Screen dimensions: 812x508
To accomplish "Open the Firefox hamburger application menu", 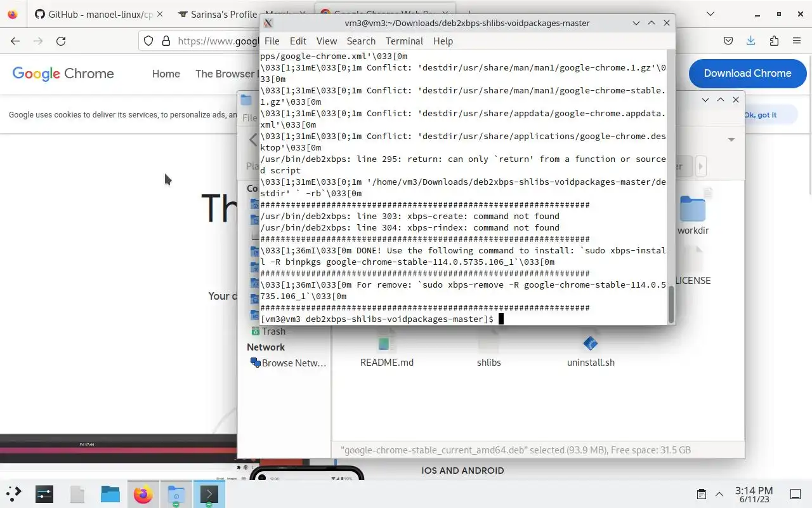I will tap(797, 41).
